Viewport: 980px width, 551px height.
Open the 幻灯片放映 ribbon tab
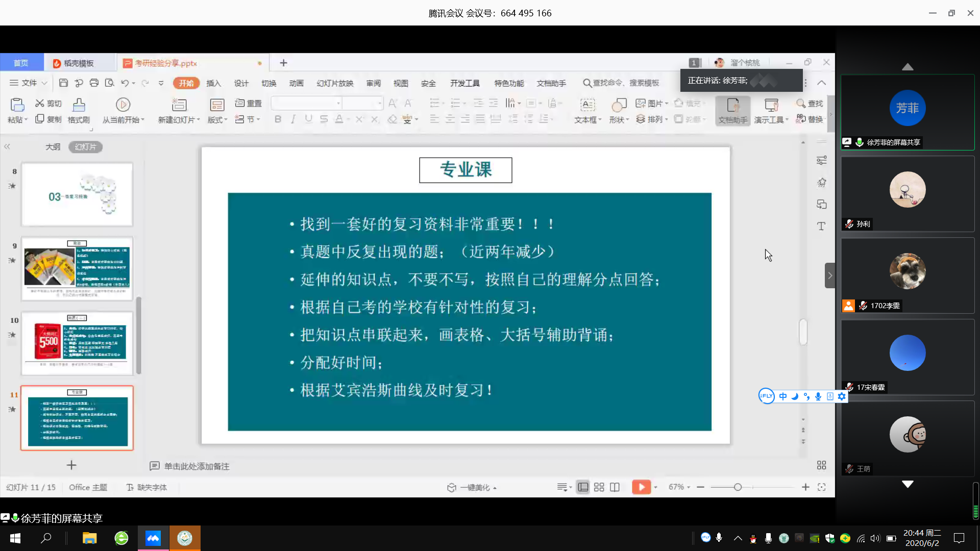(335, 83)
